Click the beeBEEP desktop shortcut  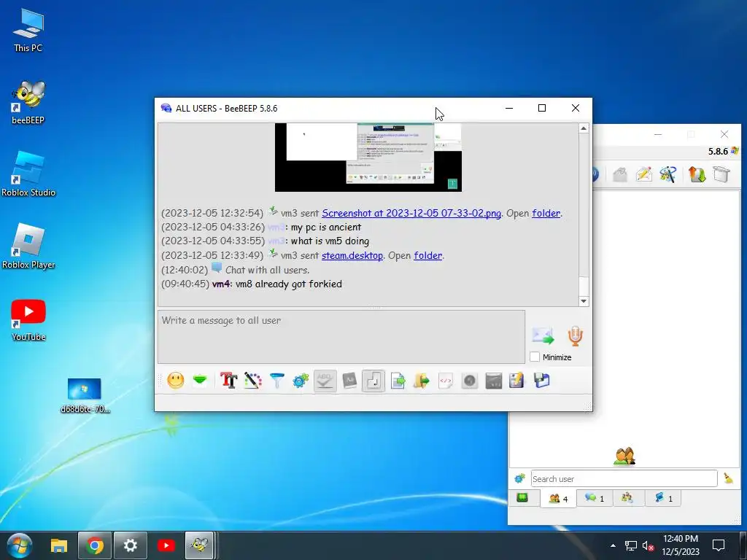coord(28,102)
